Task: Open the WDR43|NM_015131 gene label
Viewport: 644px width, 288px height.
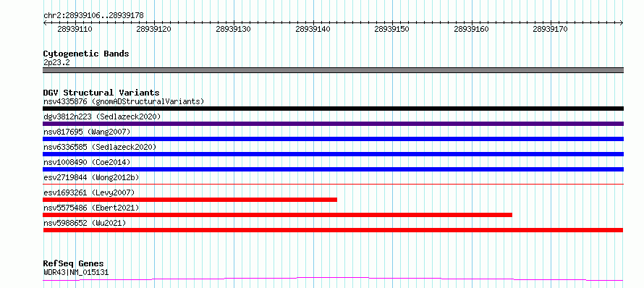Action: click(x=76, y=272)
